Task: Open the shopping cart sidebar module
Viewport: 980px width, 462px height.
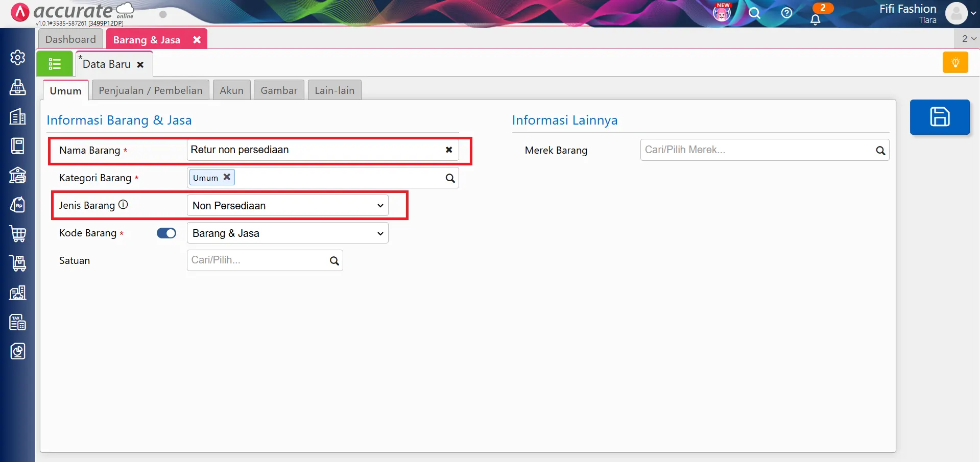Action: 18,234
